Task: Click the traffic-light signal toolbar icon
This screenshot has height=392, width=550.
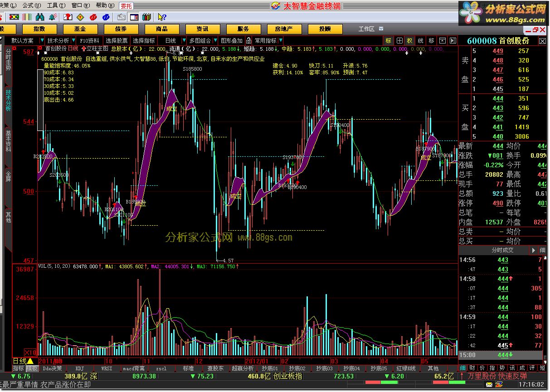Action: [14, 17]
